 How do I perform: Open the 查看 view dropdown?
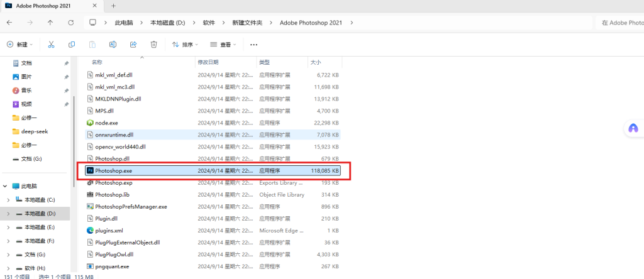point(223,45)
